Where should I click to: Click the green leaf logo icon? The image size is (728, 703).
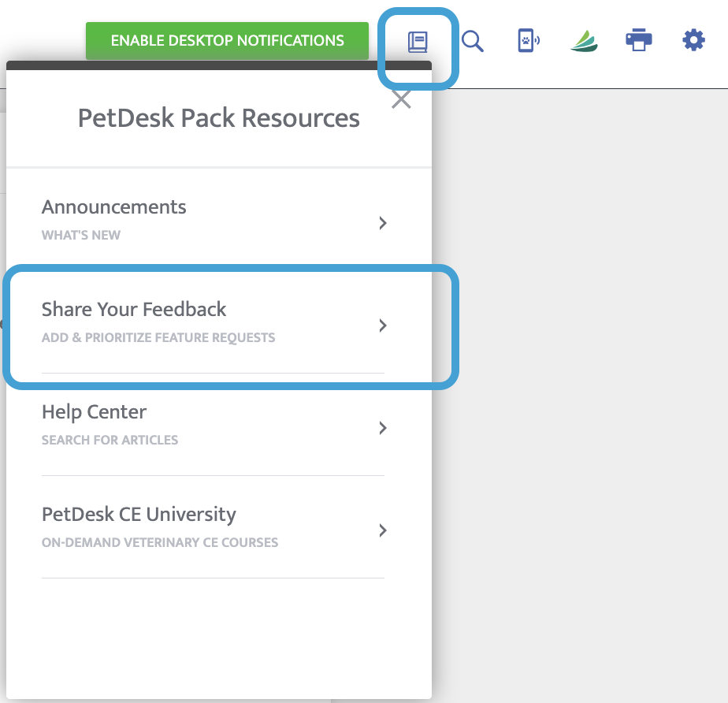[584, 41]
